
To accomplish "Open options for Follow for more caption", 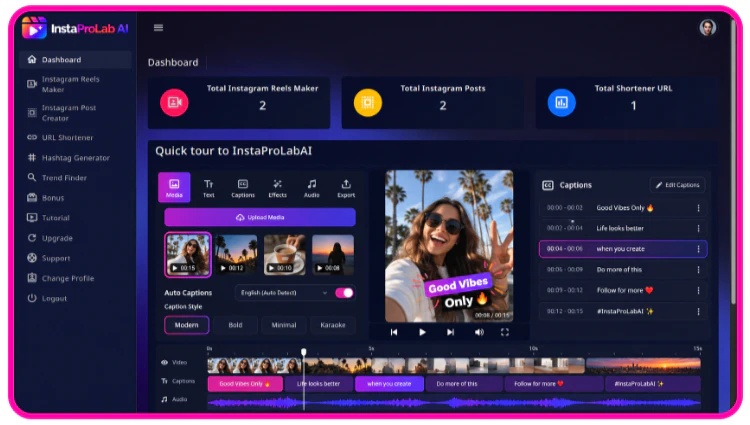I will click(x=698, y=290).
